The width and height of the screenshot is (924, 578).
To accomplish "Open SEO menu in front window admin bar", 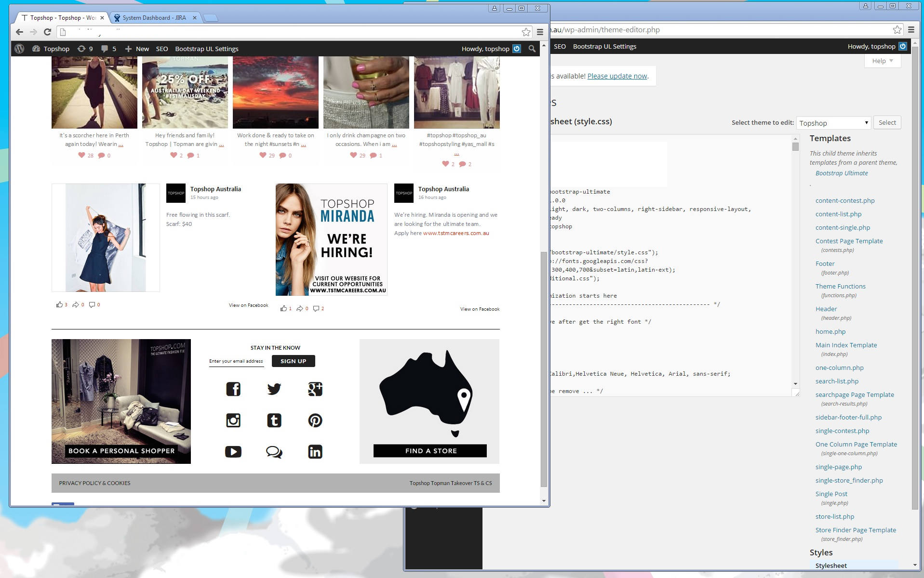I will coord(162,49).
